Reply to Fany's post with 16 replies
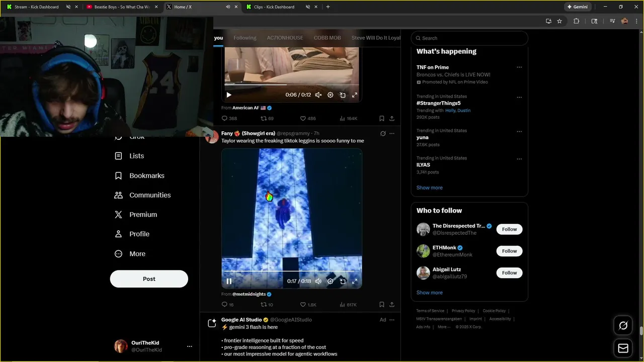Viewport: 644px width, 362px height. click(227, 305)
